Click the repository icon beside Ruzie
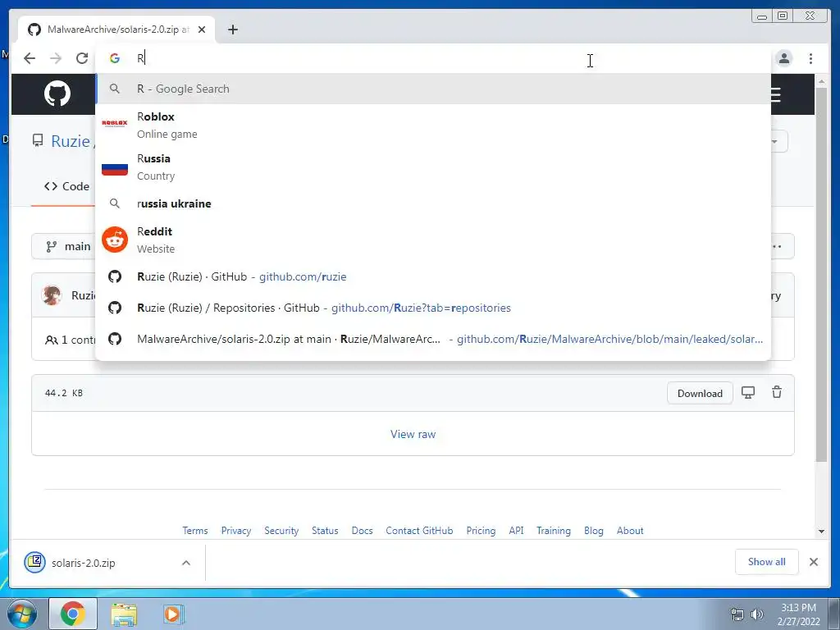 click(38, 141)
